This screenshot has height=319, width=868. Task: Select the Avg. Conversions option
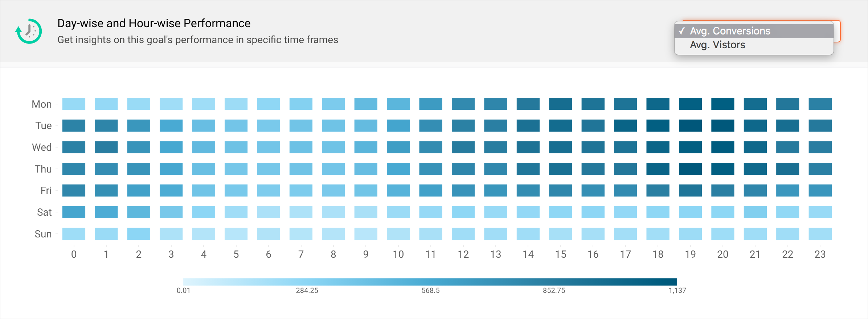730,31
